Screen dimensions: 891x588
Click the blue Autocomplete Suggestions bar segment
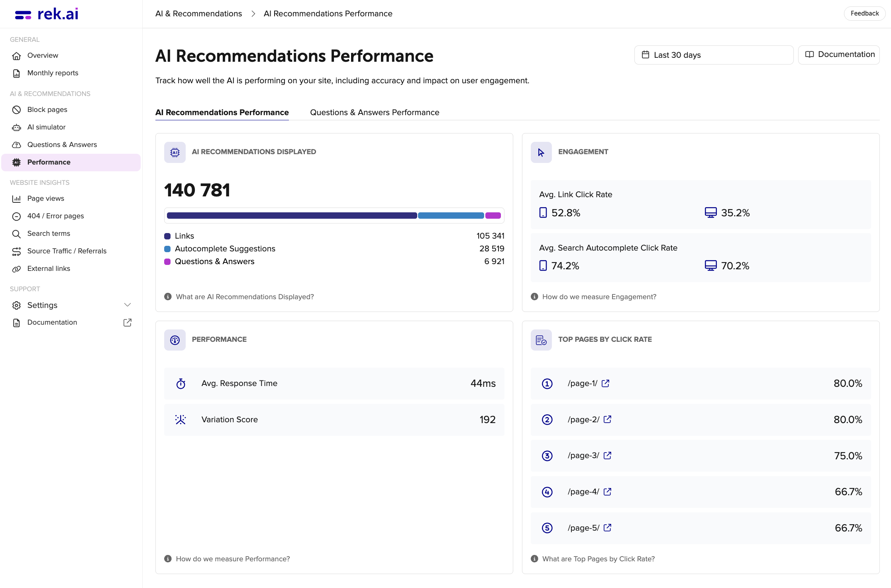point(451,216)
